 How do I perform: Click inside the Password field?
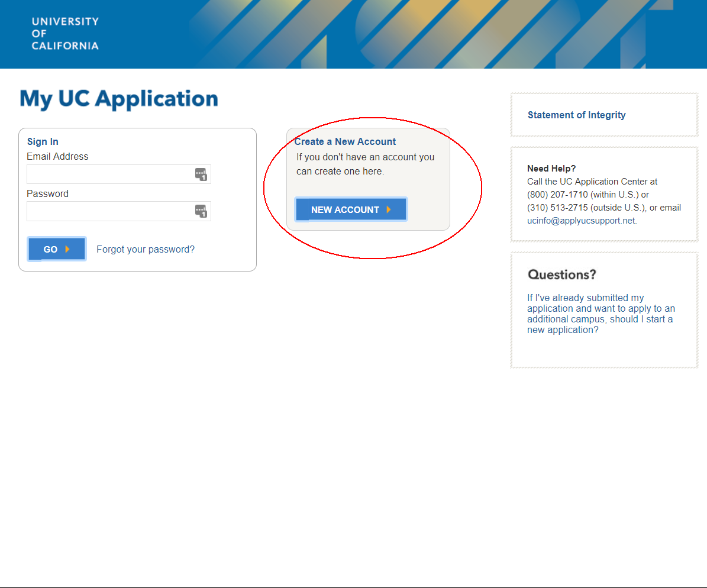point(112,211)
